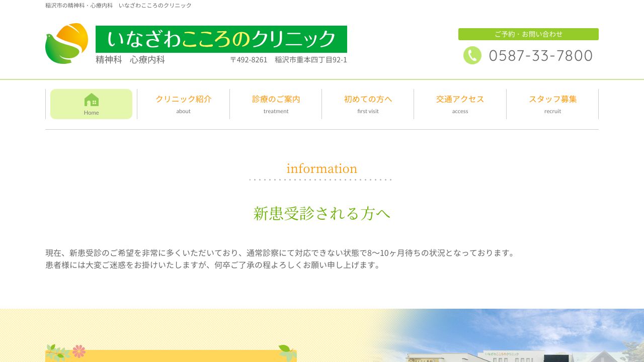
Task: Click the flower decoration icon near yellow banner
Action: click(79, 351)
